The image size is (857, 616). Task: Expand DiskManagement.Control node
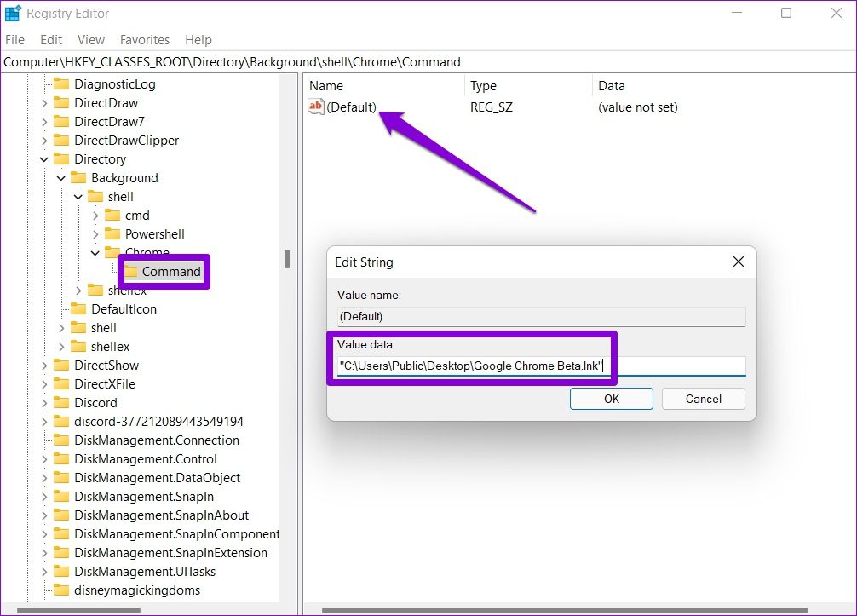(44, 459)
